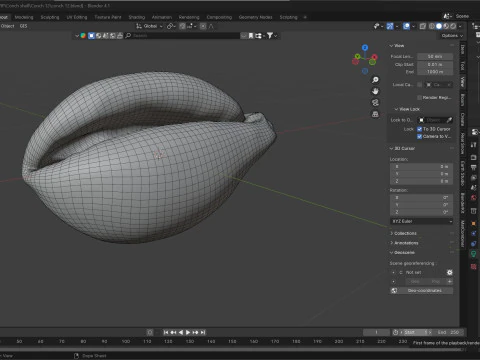This screenshot has height=360, width=480.
Task: Toggle snapping magnet button
Action: coord(182,26)
